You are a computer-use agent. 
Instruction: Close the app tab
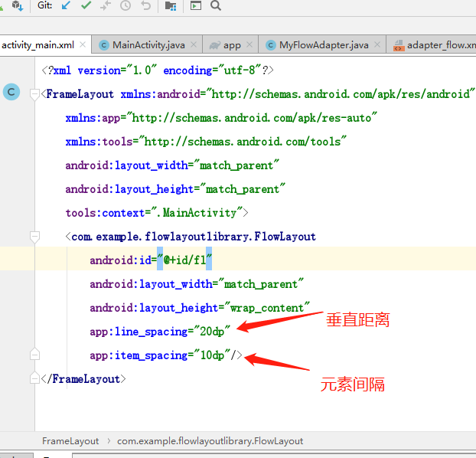point(249,44)
